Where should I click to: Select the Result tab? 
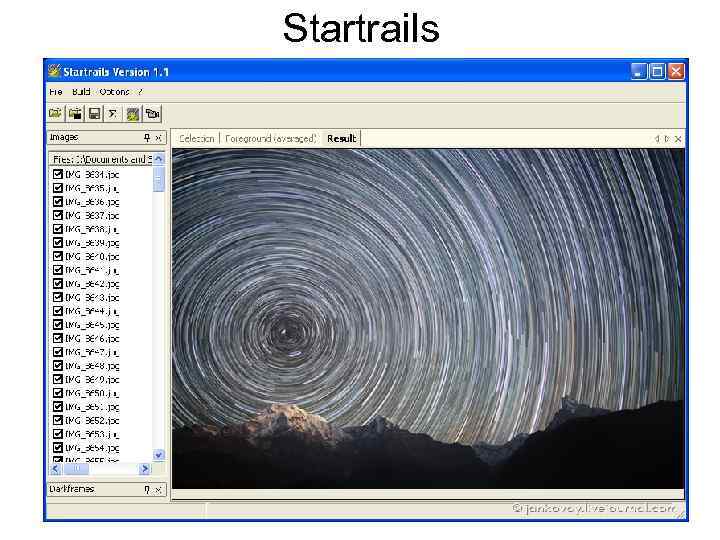pos(342,139)
